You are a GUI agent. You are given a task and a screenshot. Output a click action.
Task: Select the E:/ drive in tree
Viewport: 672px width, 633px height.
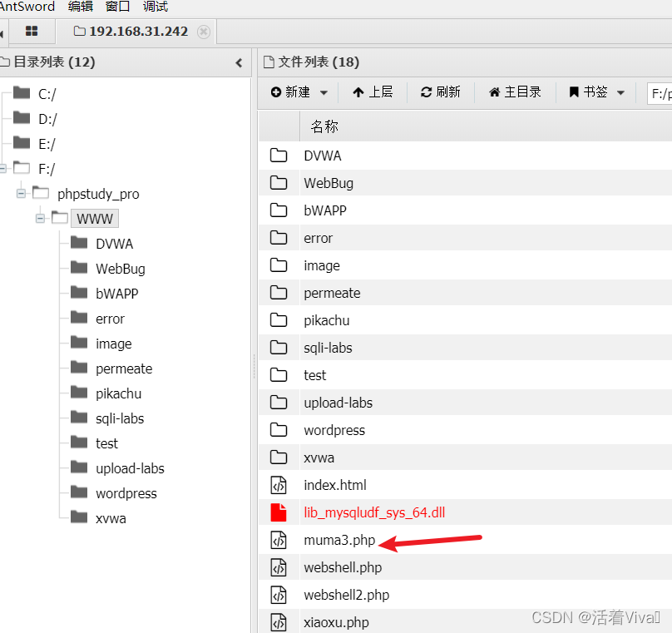(x=47, y=144)
